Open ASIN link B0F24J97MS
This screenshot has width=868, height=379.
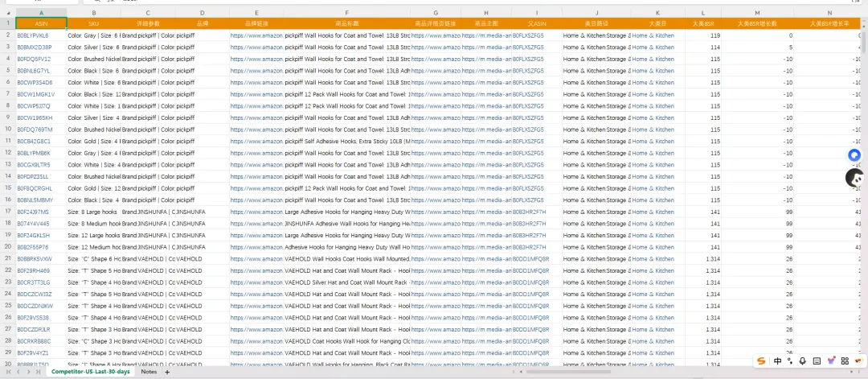[33, 212]
